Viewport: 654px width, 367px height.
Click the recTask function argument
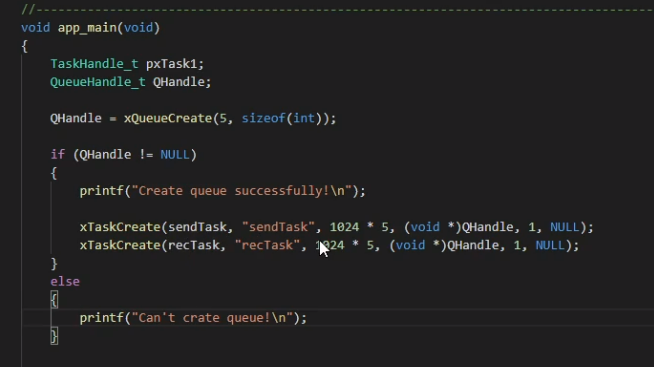193,245
